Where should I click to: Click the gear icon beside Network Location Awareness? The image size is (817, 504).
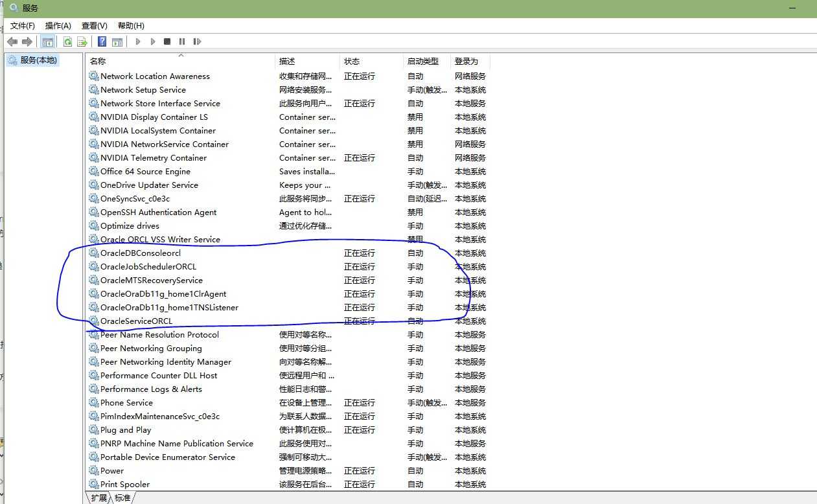pos(94,76)
